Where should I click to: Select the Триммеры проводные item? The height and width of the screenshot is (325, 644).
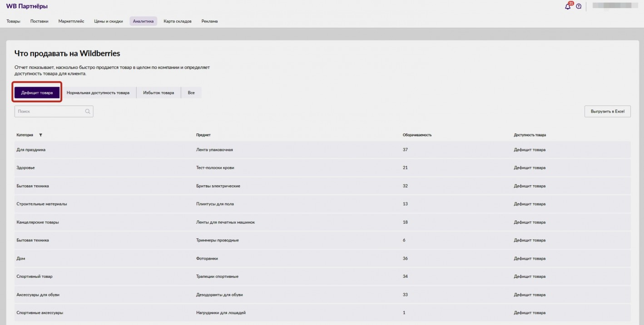coord(218,240)
